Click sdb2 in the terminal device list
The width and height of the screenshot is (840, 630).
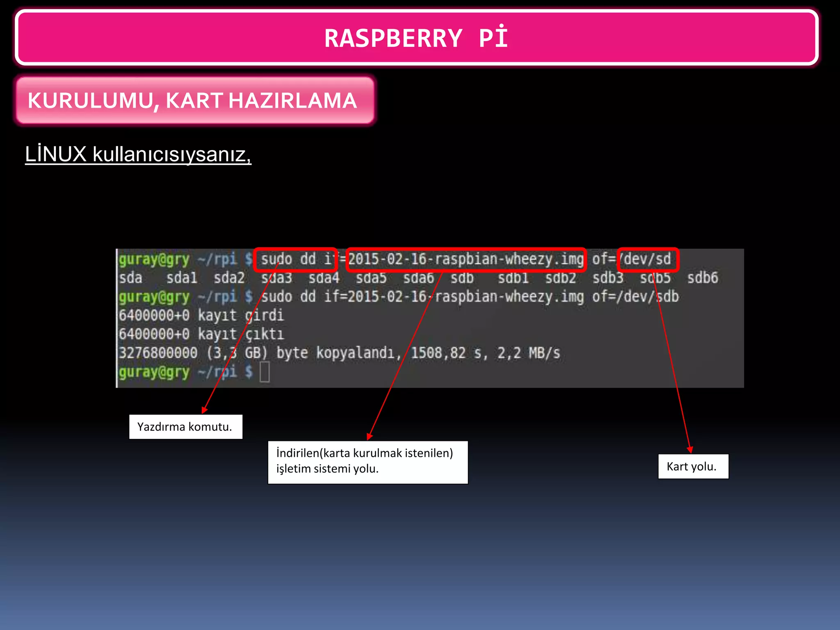(x=561, y=278)
